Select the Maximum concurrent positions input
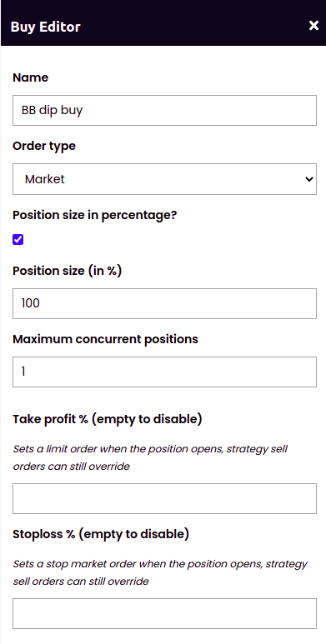Screen dimensions: 326x644 click(x=164, y=372)
